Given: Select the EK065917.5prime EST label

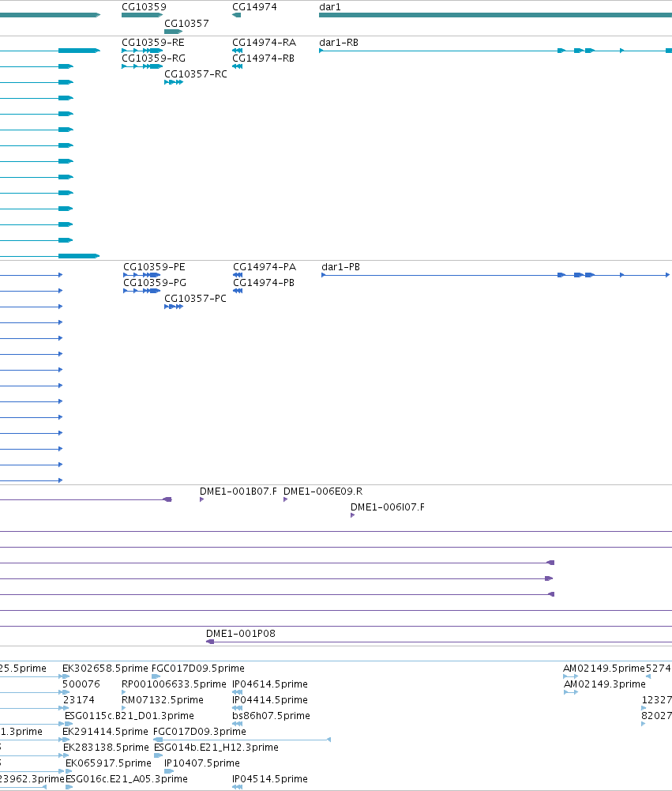Looking at the screenshot, I should 108,763.
